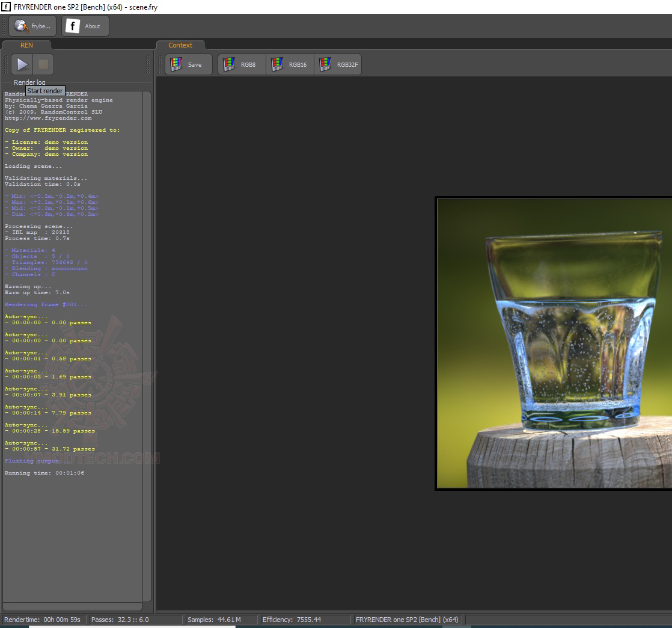Click the rendered glass image preview
The width and height of the screenshot is (672, 628).
click(x=554, y=343)
